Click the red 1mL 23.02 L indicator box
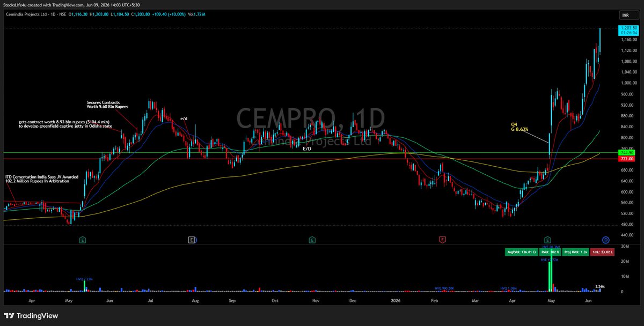Image resolution: width=644 pixels, height=326 pixels. click(603, 251)
